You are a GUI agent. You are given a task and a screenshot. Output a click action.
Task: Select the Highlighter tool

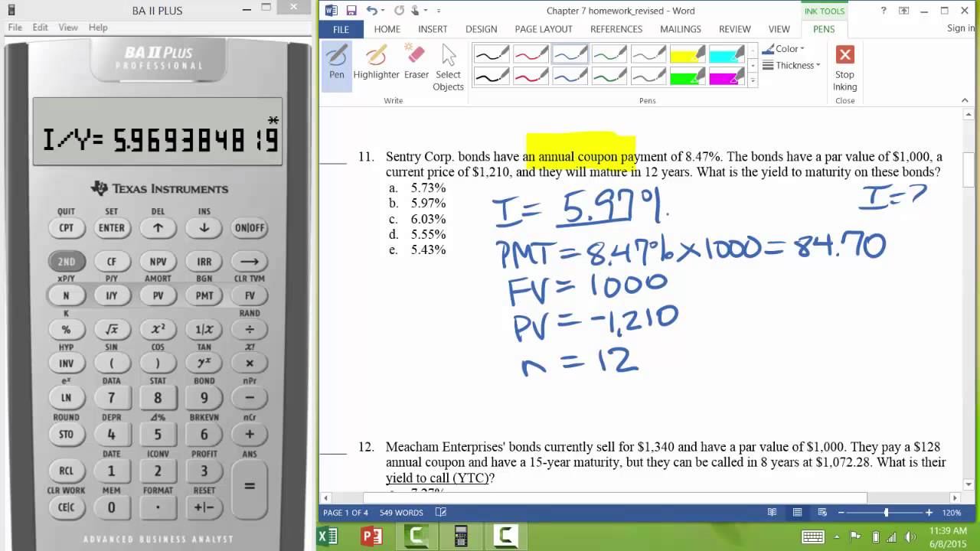click(376, 62)
